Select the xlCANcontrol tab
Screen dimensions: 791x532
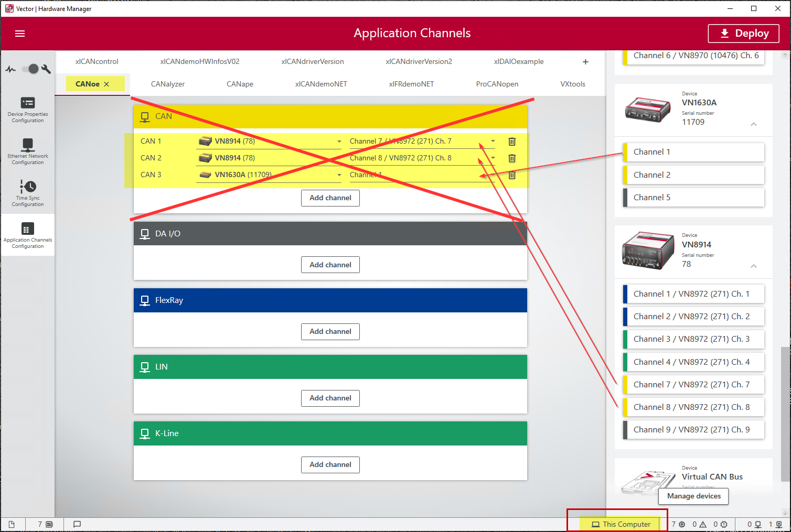pos(97,61)
